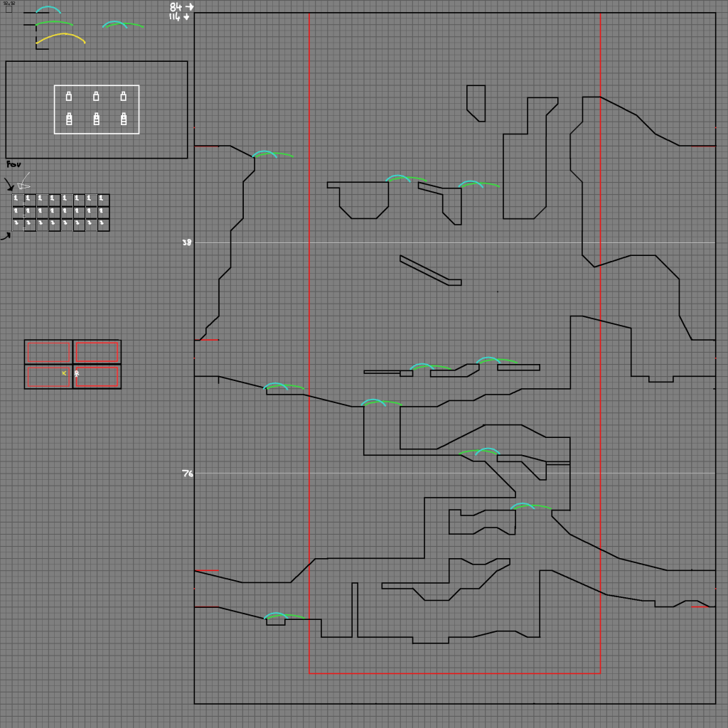Pick the top-right small bottle icon
Screen dimensions: 728x728
(x=123, y=96)
